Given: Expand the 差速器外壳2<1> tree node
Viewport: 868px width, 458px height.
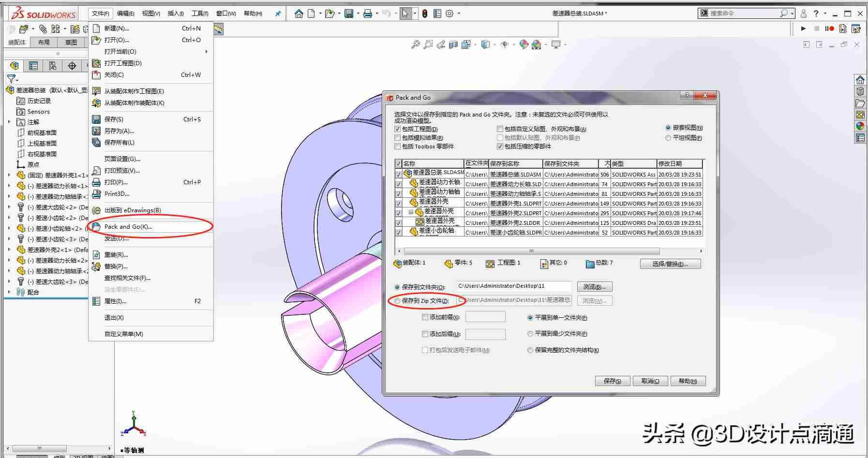Looking at the screenshot, I should coord(9,250).
